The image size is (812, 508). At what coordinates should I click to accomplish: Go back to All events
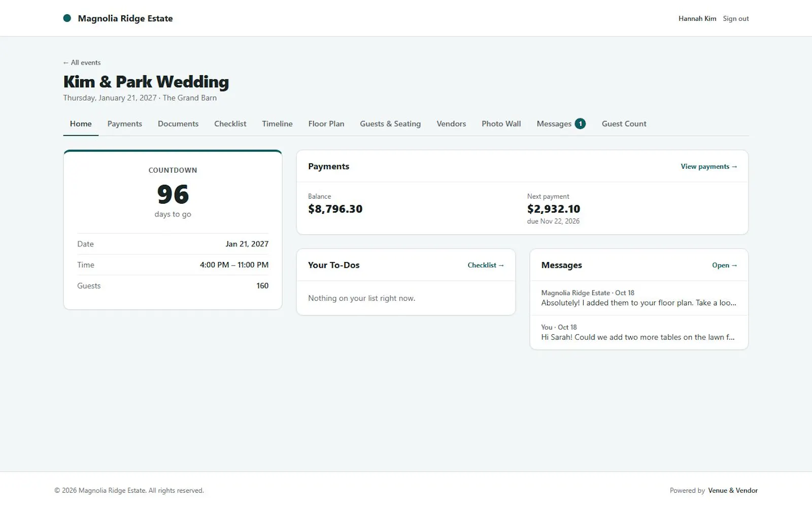coord(82,62)
